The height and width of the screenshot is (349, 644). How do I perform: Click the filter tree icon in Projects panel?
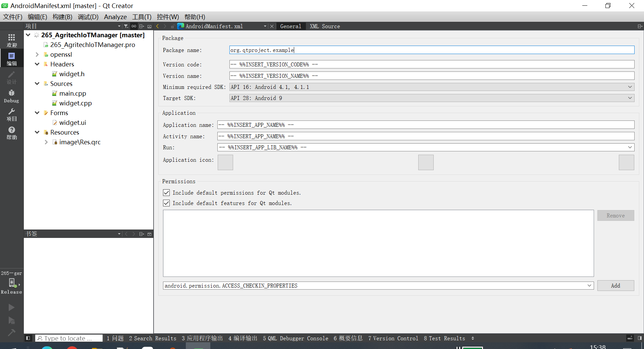tap(126, 26)
